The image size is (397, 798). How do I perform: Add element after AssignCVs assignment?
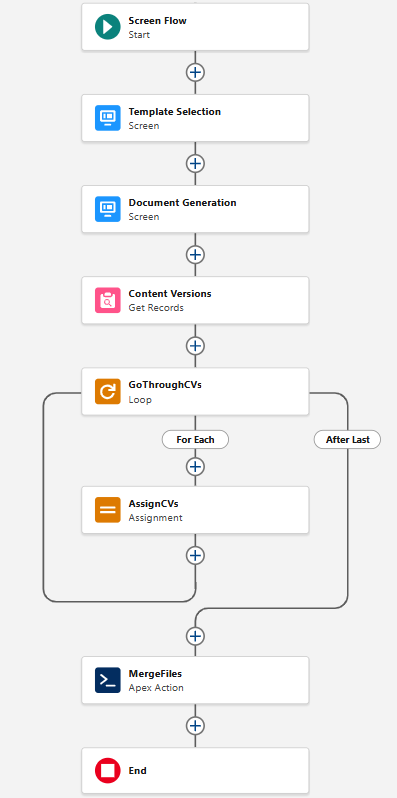coord(195,555)
